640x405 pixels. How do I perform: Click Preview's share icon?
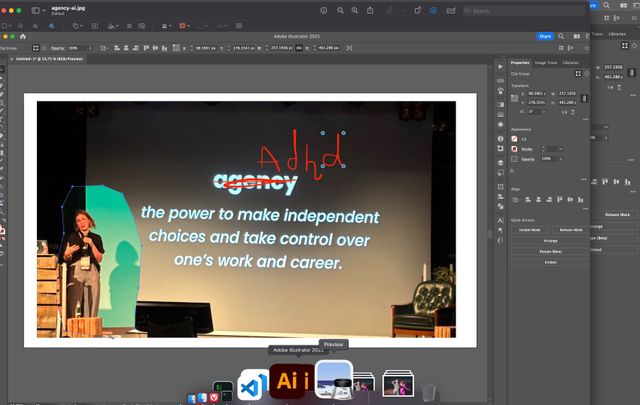[x=370, y=10]
